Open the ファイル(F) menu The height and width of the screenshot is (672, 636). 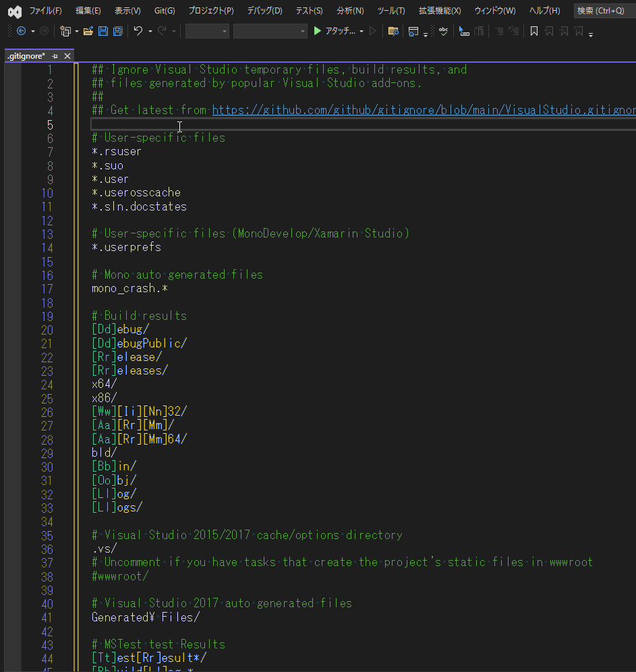(45, 11)
